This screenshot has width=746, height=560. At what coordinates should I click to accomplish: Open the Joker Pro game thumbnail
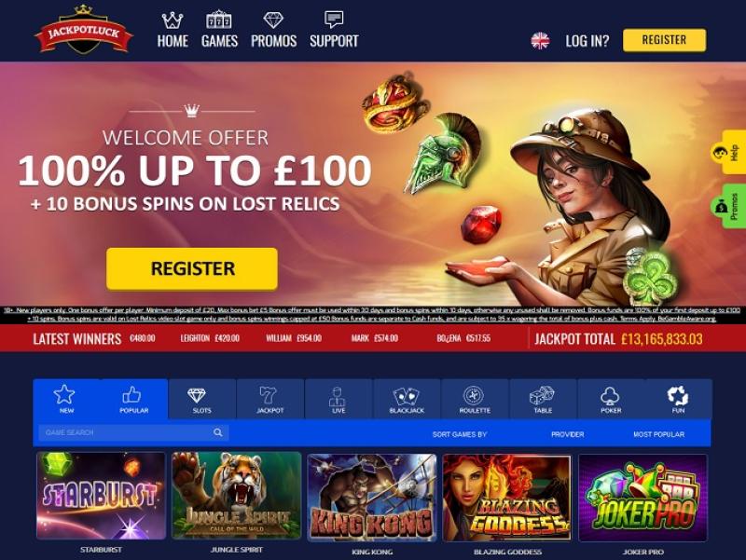tap(642, 498)
